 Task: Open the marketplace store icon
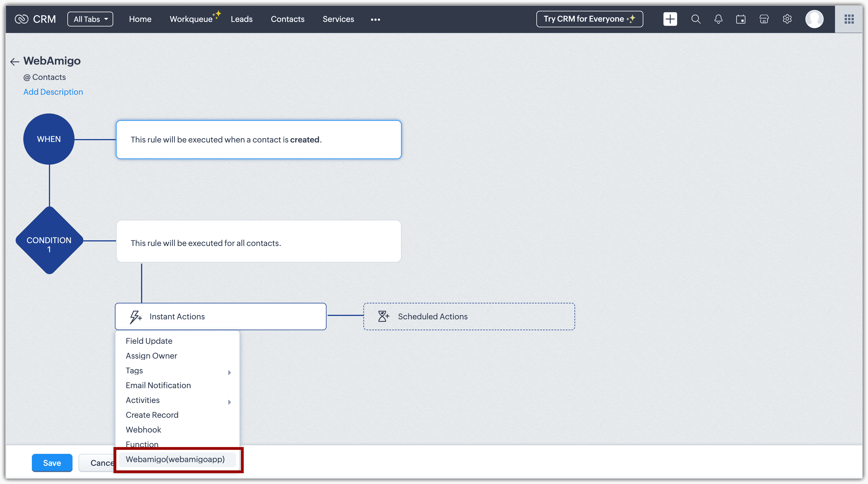coord(764,19)
